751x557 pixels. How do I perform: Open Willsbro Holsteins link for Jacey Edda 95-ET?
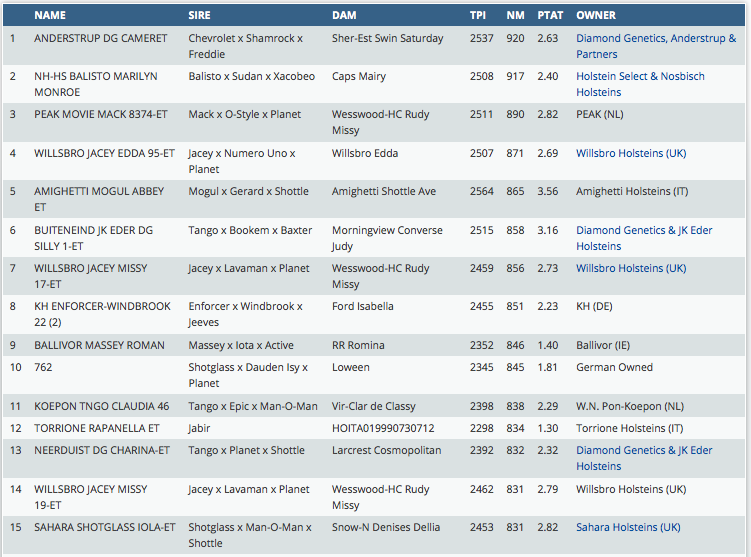[x=631, y=153]
